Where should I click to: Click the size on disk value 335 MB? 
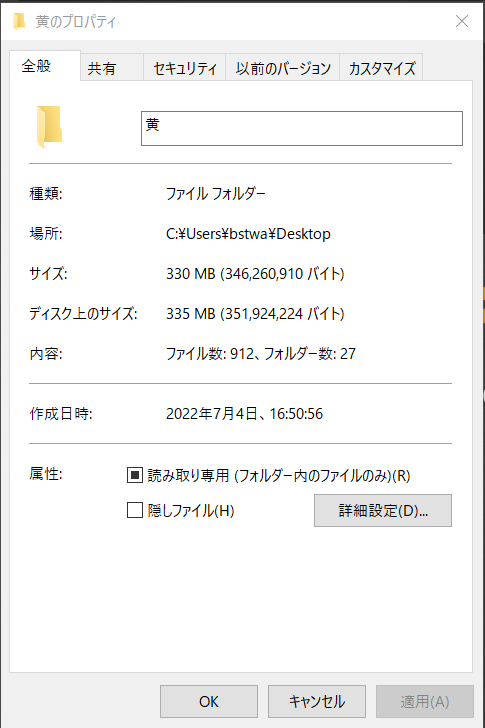pyautogui.click(x=191, y=313)
